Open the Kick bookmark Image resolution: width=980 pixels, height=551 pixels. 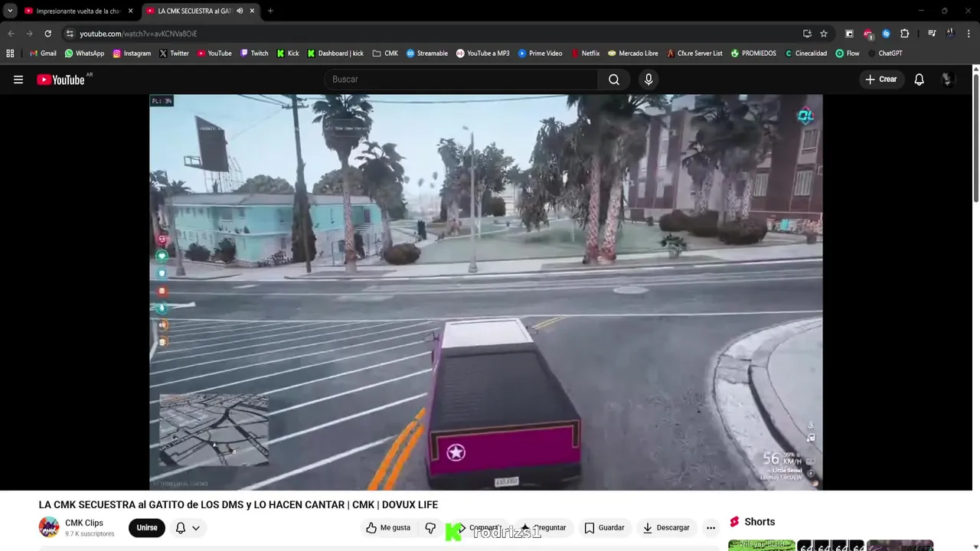pyautogui.click(x=288, y=54)
